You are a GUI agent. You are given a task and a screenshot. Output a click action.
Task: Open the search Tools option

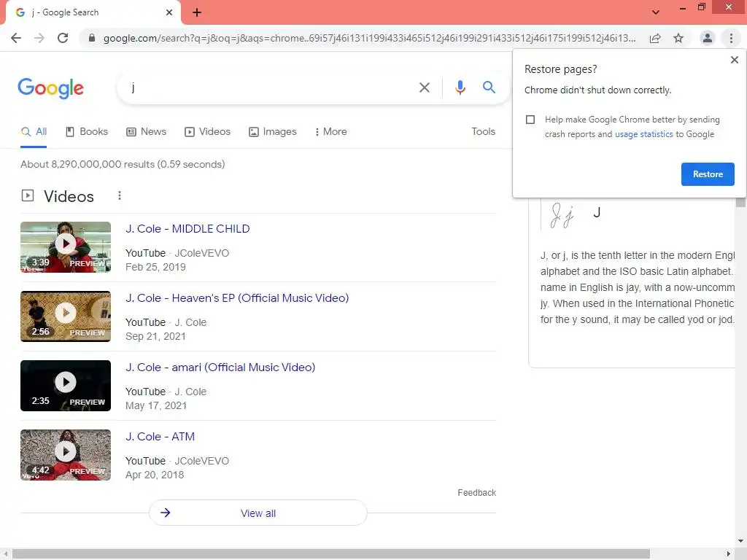click(x=483, y=131)
